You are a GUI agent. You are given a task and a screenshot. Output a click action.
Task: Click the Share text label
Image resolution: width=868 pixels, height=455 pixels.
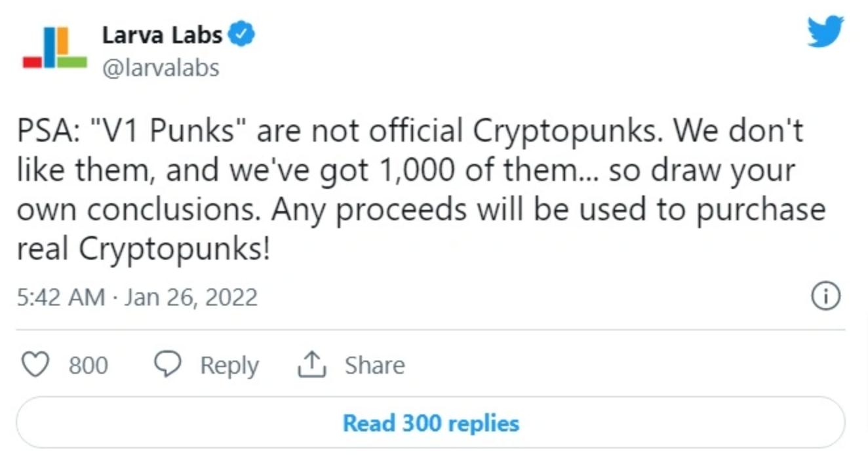pos(374,365)
